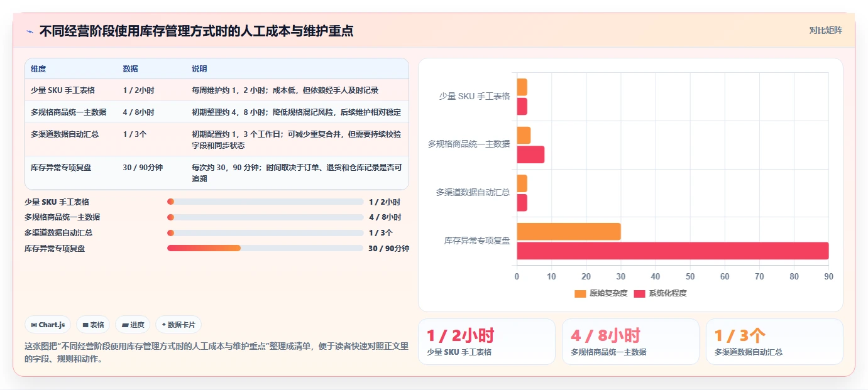Click x-axis tick label 90
This screenshot has height=390, width=868.
(828, 276)
